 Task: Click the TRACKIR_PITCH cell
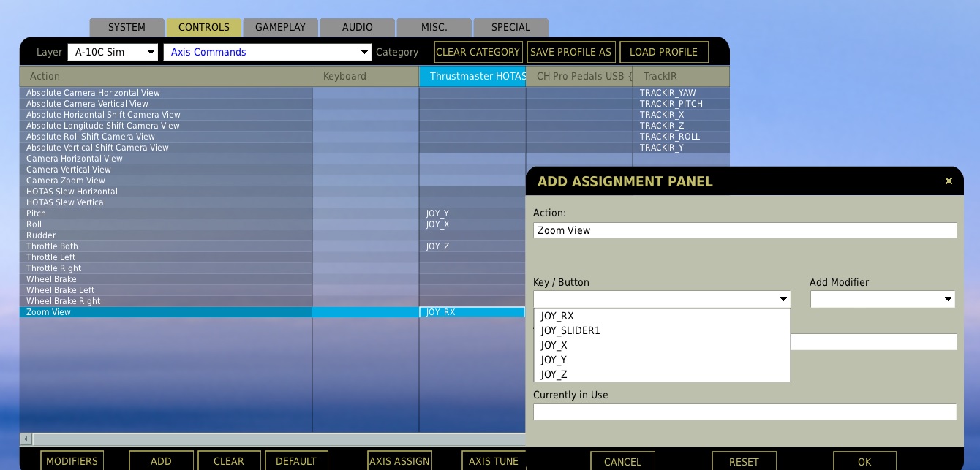tap(681, 104)
